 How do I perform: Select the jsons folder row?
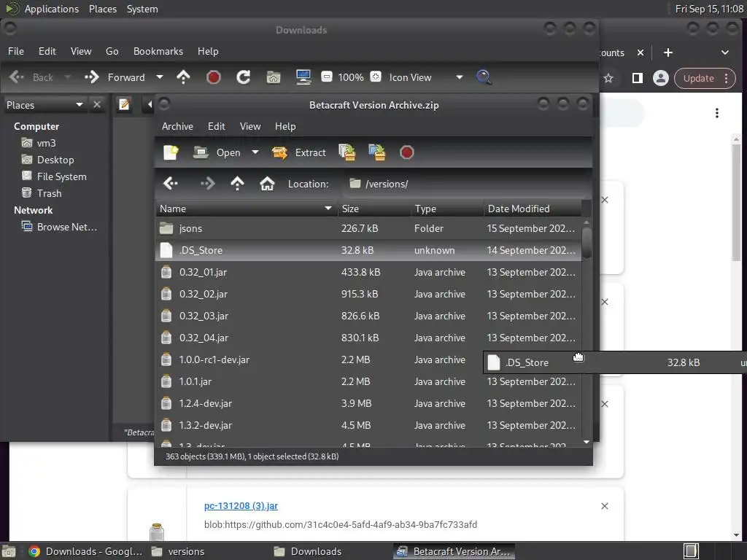(x=368, y=228)
